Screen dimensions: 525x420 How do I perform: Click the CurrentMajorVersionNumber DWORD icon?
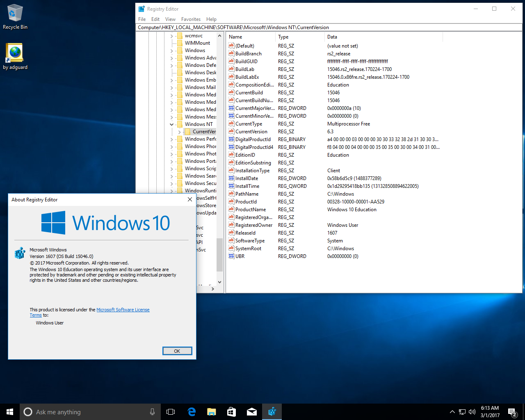[x=231, y=108]
